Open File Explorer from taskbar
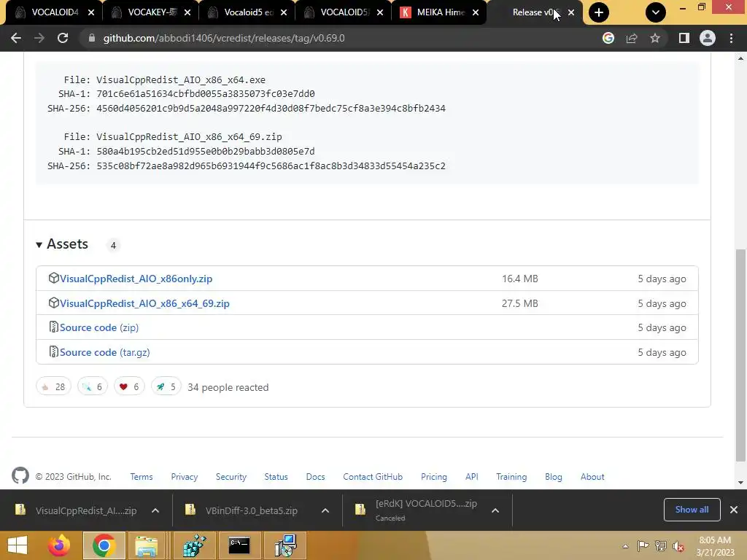 click(x=146, y=545)
